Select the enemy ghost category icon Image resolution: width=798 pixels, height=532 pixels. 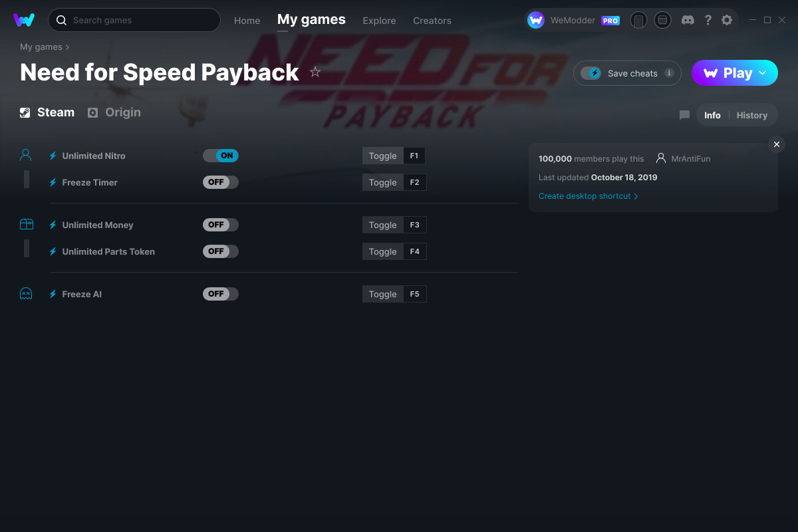[x=26, y=294]
